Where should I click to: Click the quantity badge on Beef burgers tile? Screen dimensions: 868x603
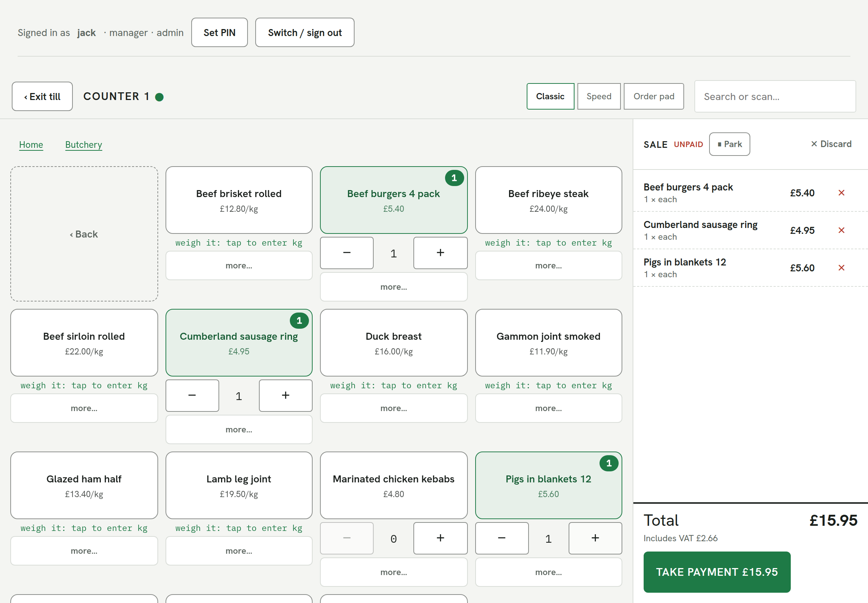pyautogui.click(x=454, y=178)
